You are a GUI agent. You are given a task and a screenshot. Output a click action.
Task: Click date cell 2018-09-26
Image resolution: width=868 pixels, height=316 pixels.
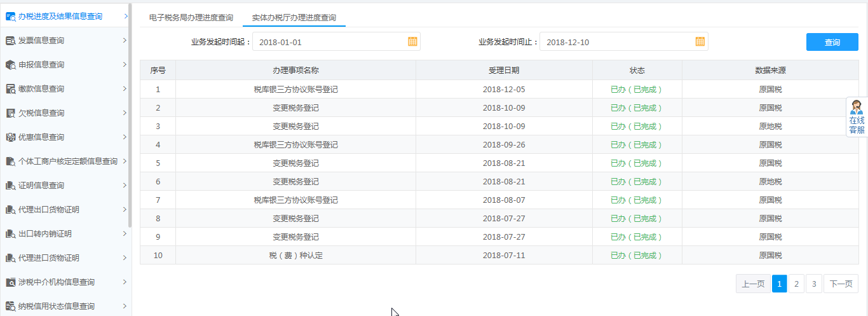point(504,145)
